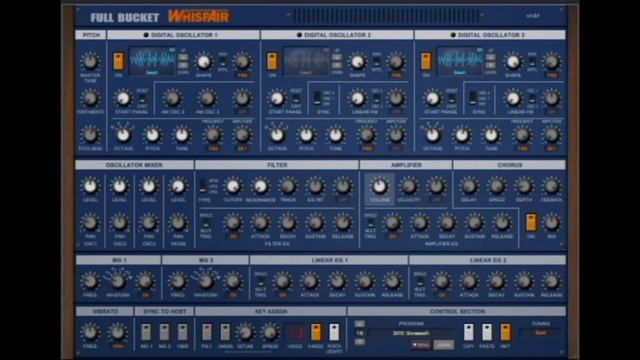Click the Vibrato Freq knob
This screenshot has height=360, width=640.
(90, 332)
